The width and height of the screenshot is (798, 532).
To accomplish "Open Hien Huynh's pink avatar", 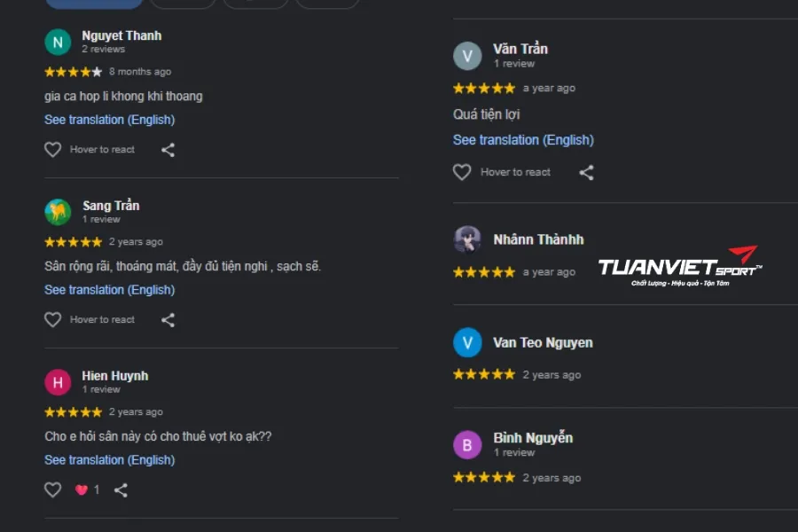I will [58, 382].
